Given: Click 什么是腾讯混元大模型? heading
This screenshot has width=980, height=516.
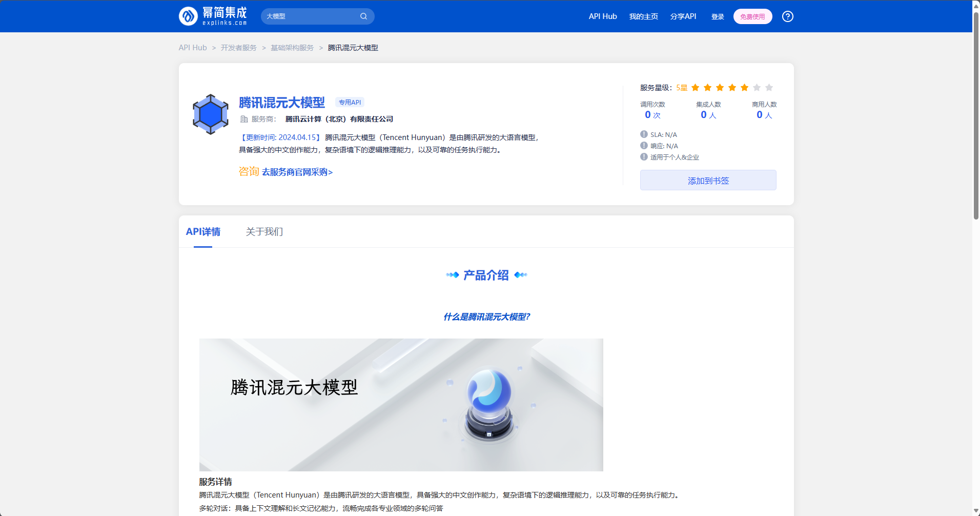Looking at the screenshot, I should pyautogui.click(x=486, y=317).
